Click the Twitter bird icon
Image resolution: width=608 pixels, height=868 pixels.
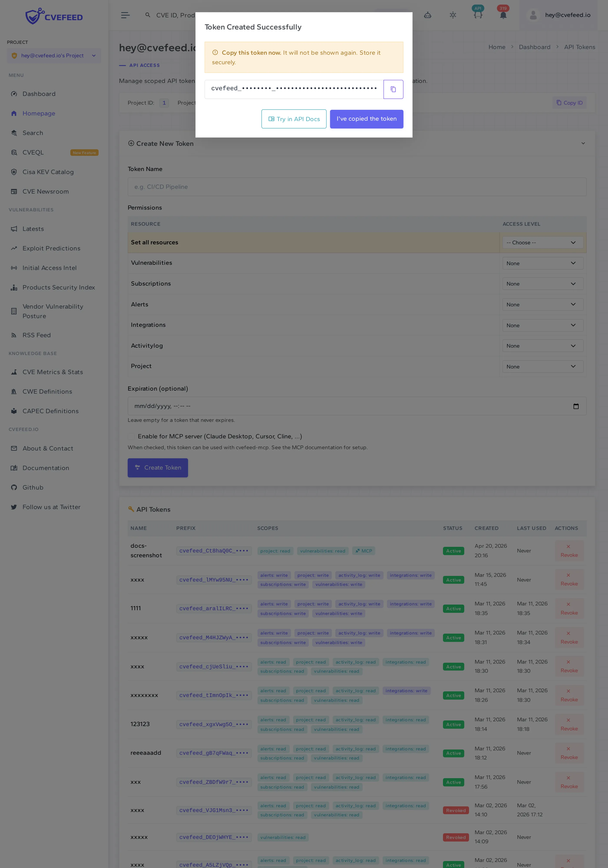click(x=14, y=507)
